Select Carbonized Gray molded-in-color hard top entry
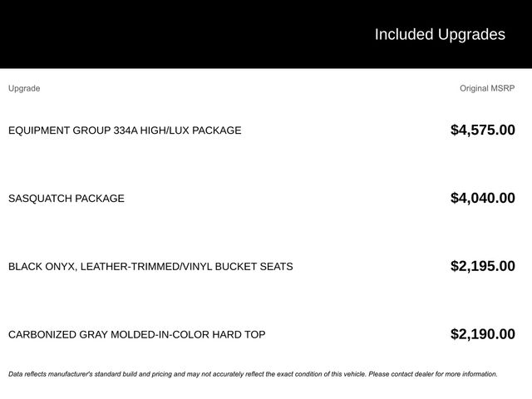The height and width of the screenshot is (399, 532). 136,334
